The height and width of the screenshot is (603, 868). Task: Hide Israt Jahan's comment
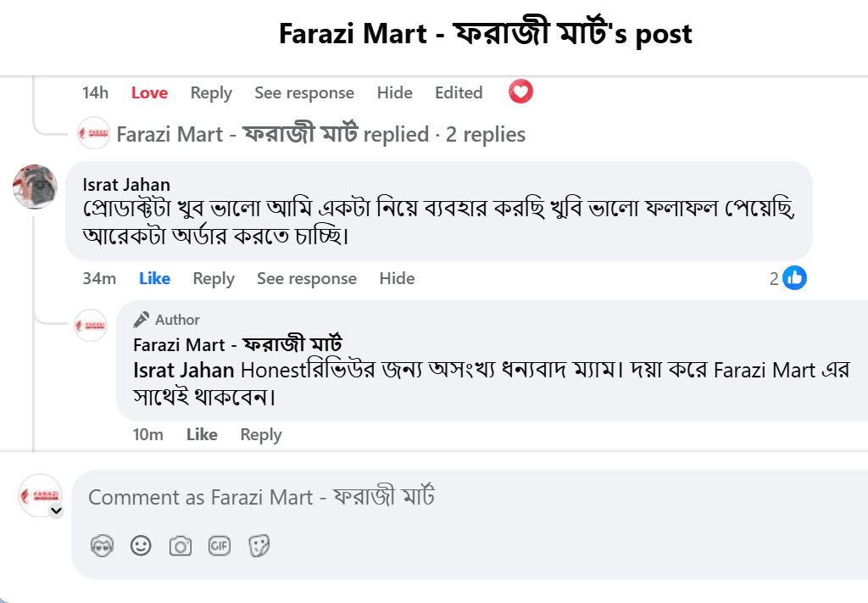click(x=397, y=278)
